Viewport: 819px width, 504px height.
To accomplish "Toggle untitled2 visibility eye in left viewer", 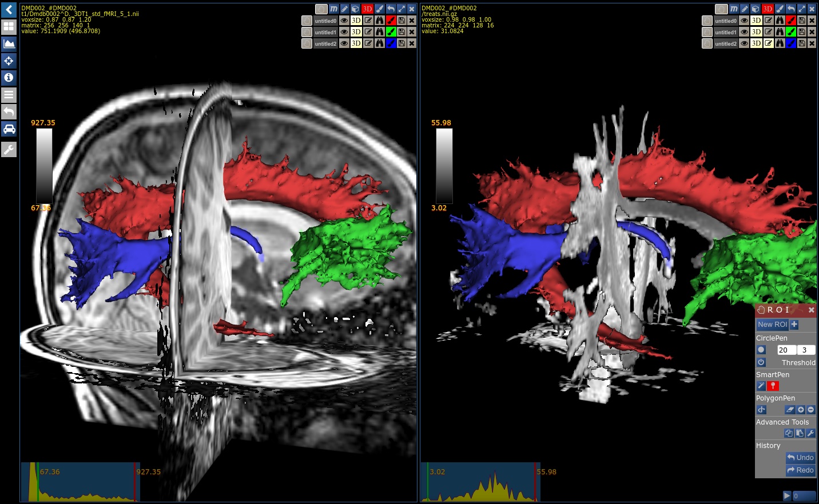I will [344, 43].
